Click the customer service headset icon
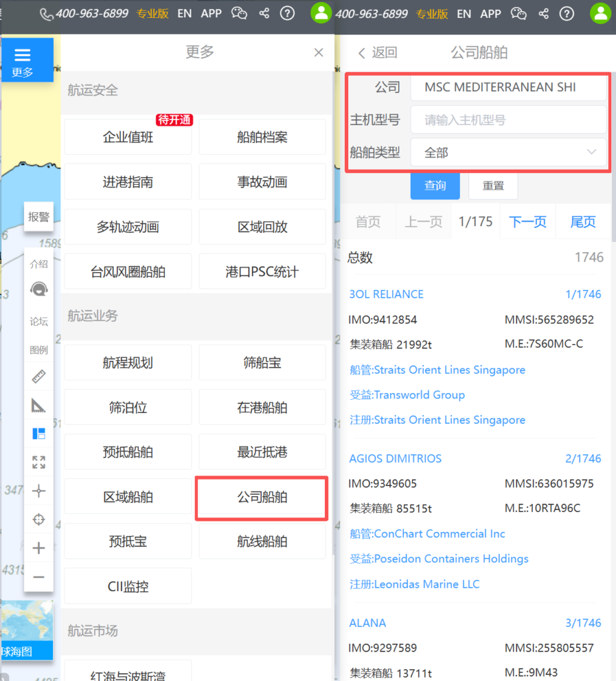Viewport: 616px width, 681px height. 39,289
